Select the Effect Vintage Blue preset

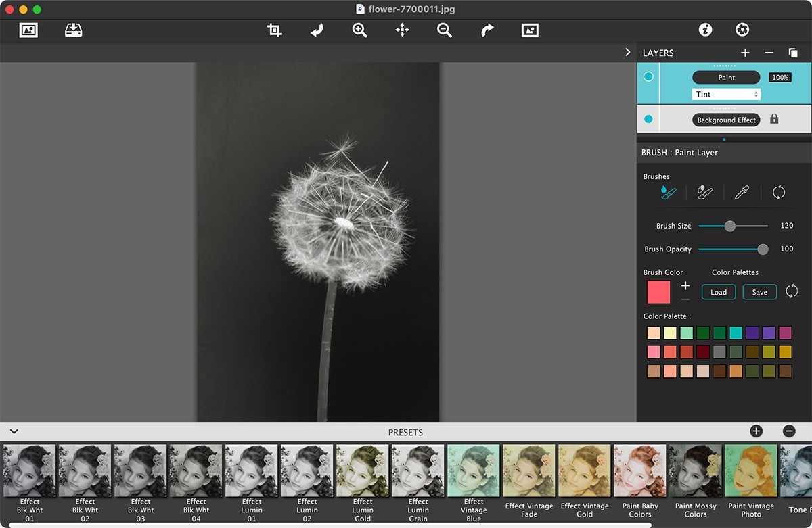pyautogui.click(x=473, y=470)
